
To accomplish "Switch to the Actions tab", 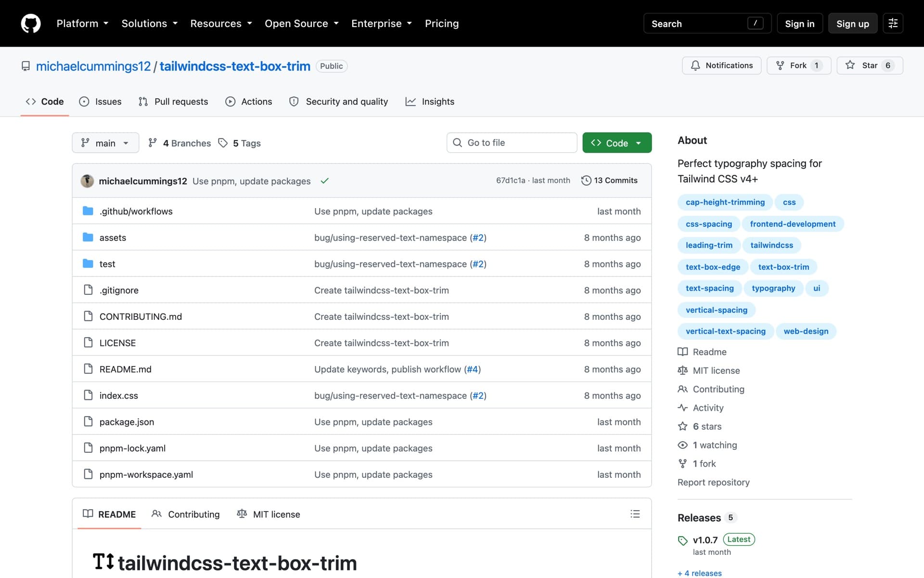I will tap(249, 102).
